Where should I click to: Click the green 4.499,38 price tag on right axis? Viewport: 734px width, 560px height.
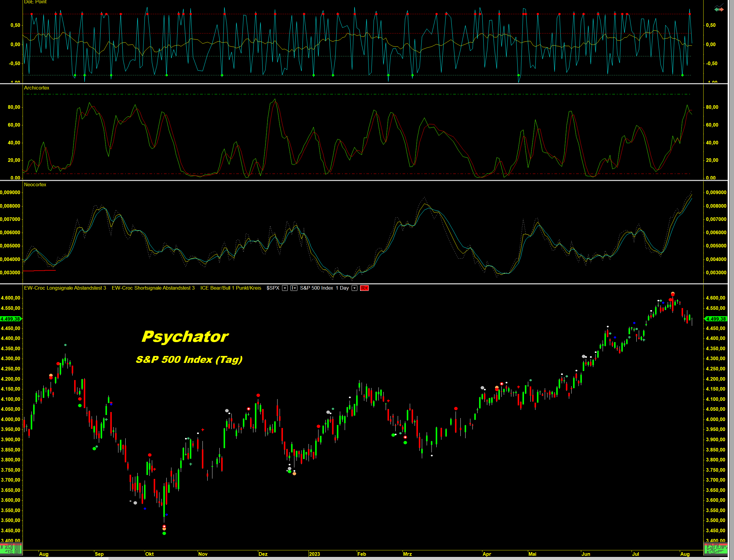point(715,319)
